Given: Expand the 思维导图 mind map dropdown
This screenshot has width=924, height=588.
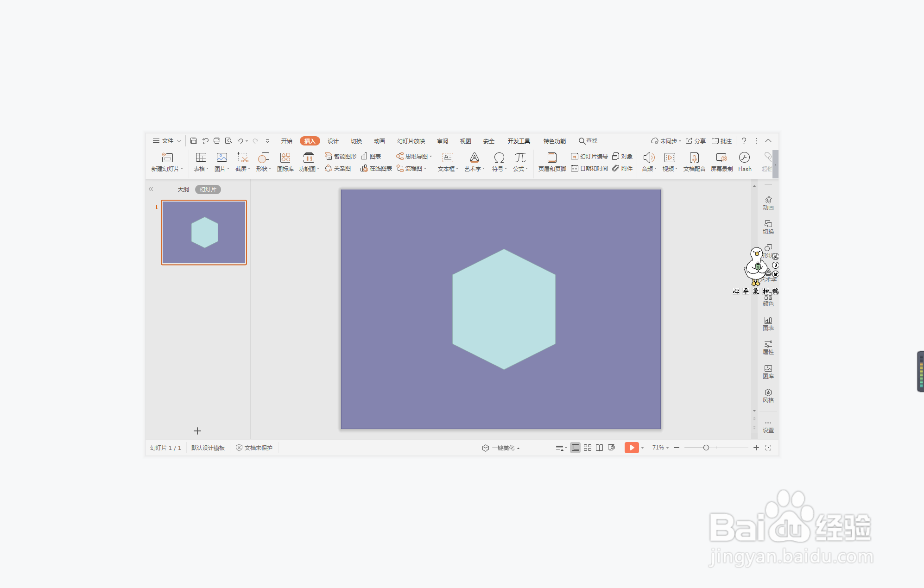Looking at the screenshot, I should [431, 157].
